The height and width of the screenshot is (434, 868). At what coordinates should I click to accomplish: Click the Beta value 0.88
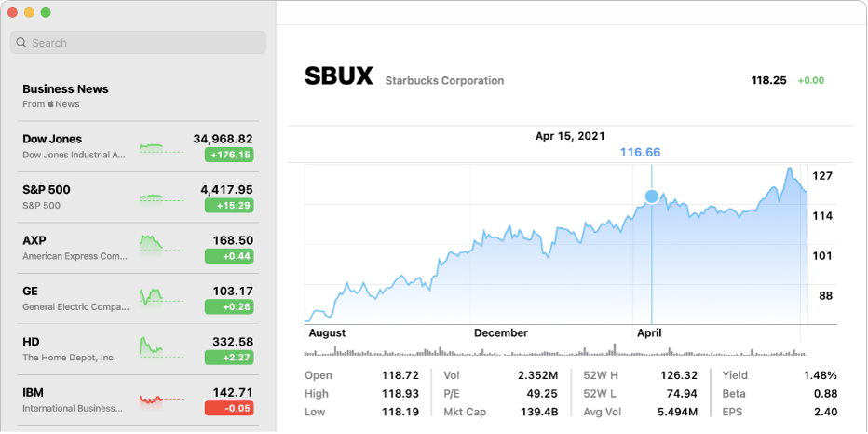click(x=826, y=394)
